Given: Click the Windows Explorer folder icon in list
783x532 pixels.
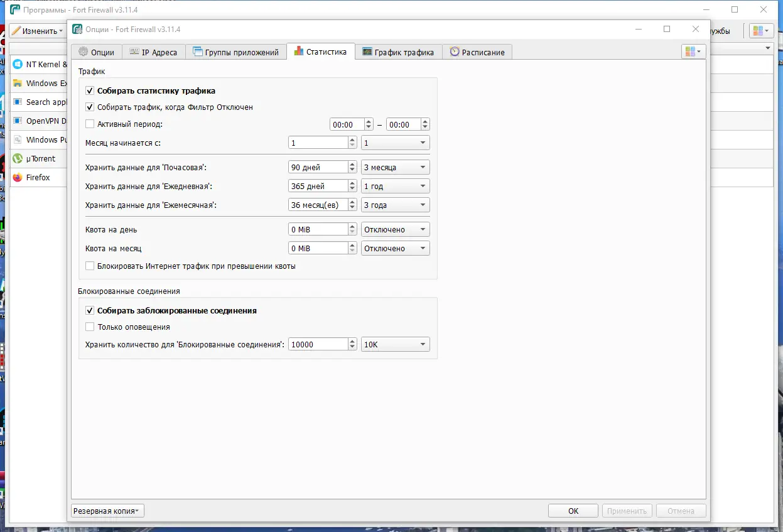Looking at the screenshot, I should point(17,84).
